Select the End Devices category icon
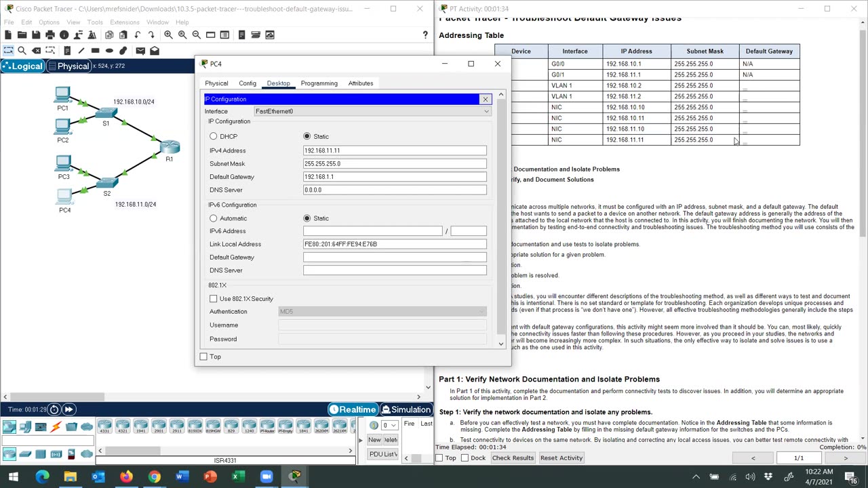Image resolution: width=868 pixels, height=488 pixels. (x=25, y=426)
